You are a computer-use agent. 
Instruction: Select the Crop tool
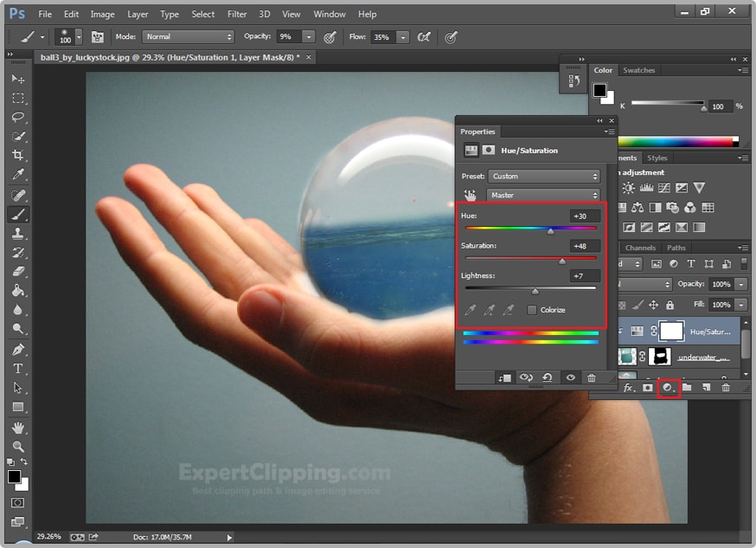click(x=17, y=156)
